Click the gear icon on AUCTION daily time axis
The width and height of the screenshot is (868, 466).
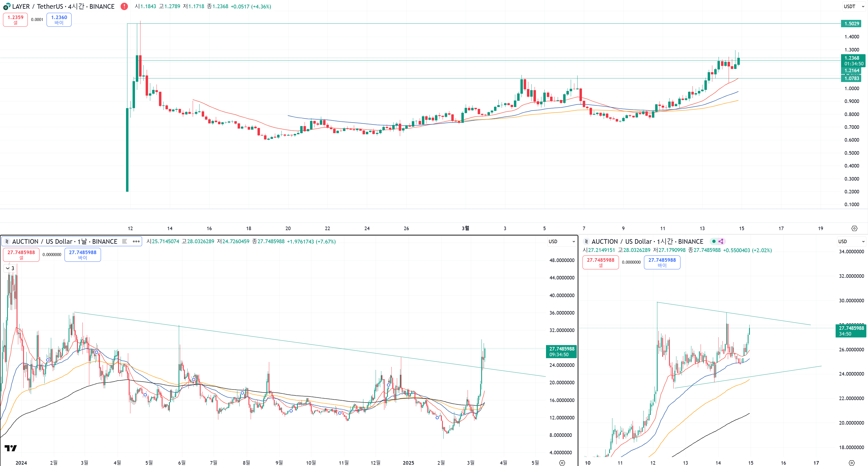coord(562,463)
